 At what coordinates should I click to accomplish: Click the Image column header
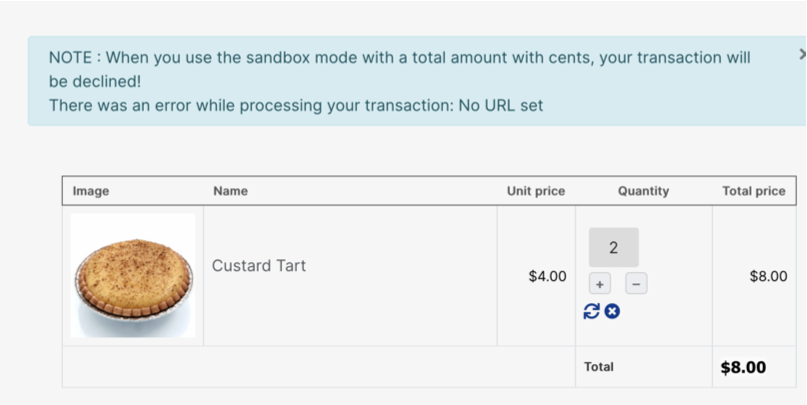click(x=91, y=191)
